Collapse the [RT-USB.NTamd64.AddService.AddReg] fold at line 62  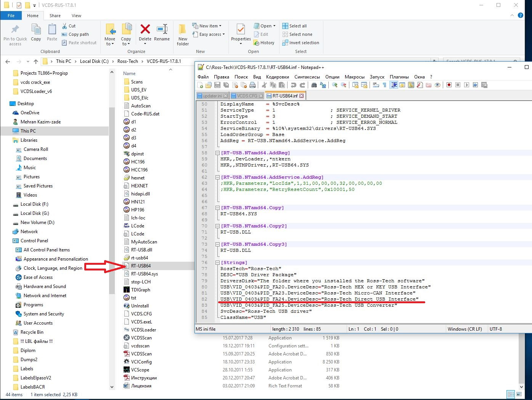(217, 177)
